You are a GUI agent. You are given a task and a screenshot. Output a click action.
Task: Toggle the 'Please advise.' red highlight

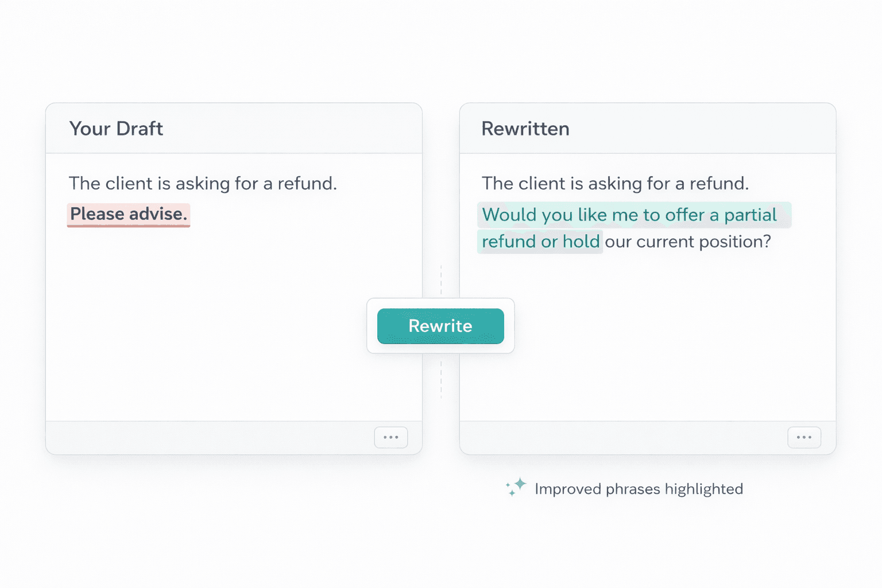tap(127, 214)
